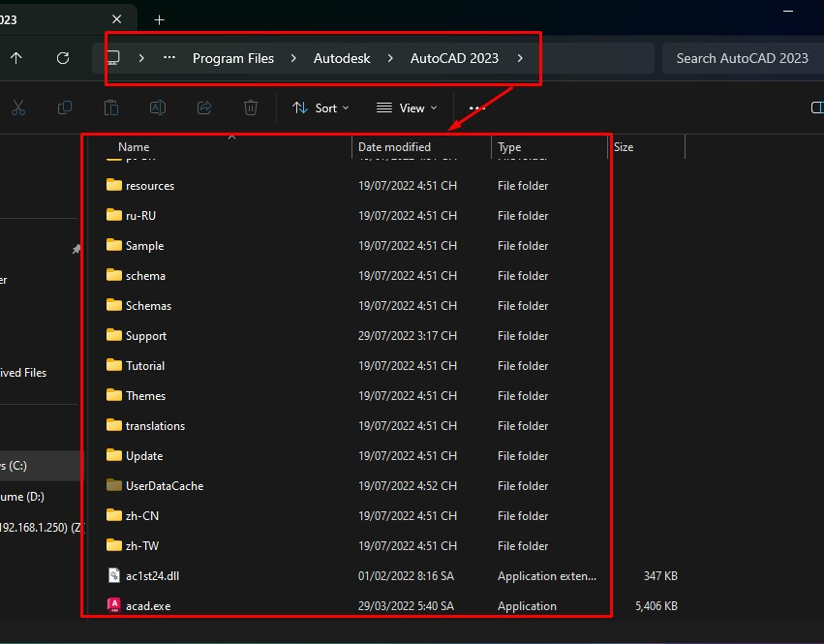Expand the chevron after This PC icon
This screenshot has height=644, width=824.
click(x=141, y=58)
